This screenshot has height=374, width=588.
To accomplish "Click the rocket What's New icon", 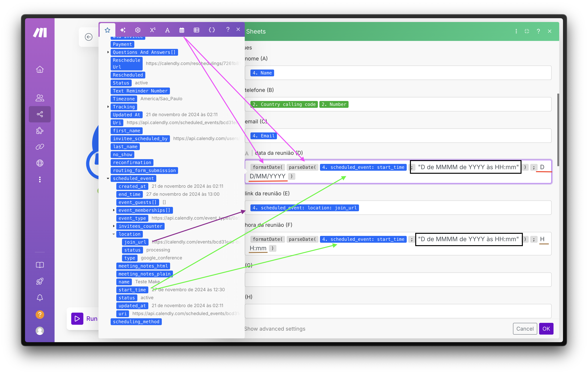I will [x=40, y=281].
